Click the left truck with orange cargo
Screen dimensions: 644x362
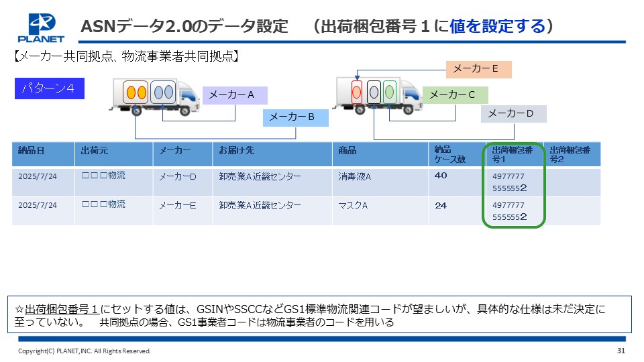154,97
